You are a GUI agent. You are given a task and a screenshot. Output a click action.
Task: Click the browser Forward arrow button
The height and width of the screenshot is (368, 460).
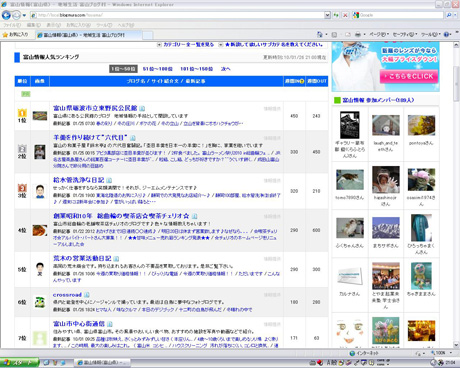point(16,15)
